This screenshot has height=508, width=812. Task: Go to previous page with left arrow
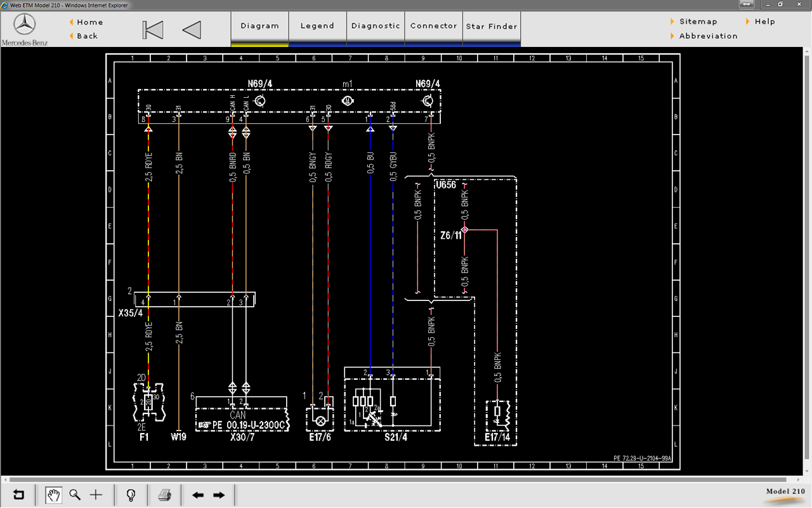pos(198,495)
